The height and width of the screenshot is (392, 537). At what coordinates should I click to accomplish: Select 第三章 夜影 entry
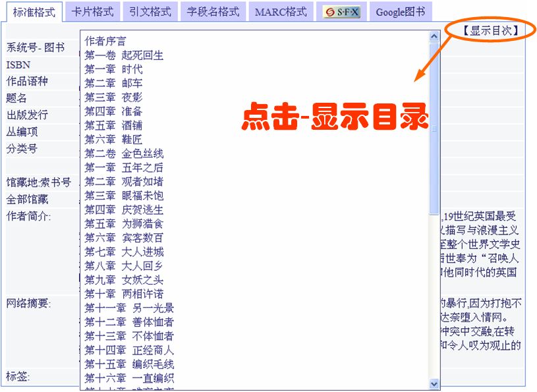pyautogui.click(x=113, y=98)
